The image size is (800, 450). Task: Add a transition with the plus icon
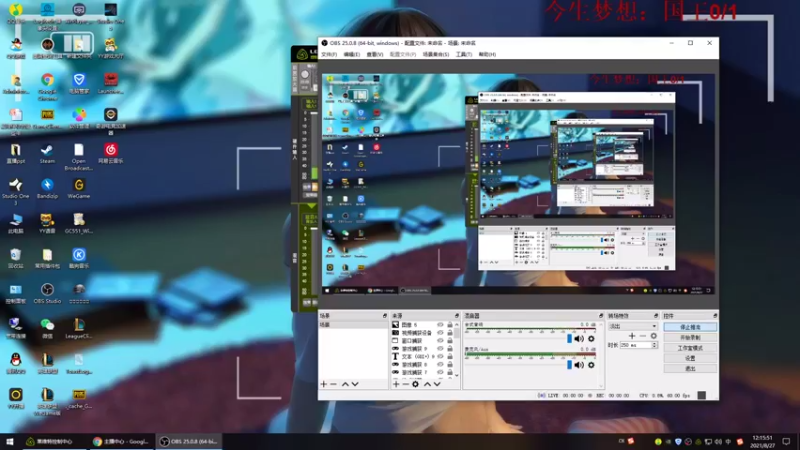[x=632, y=336]
